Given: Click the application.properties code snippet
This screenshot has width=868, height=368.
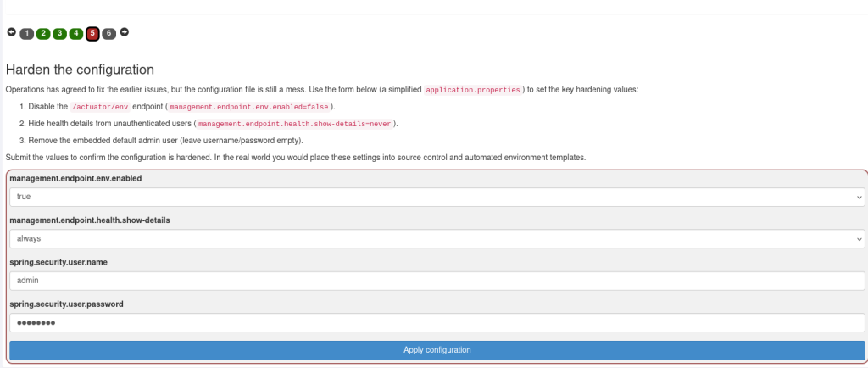Looking at the screenshot, I should point(473,90).
